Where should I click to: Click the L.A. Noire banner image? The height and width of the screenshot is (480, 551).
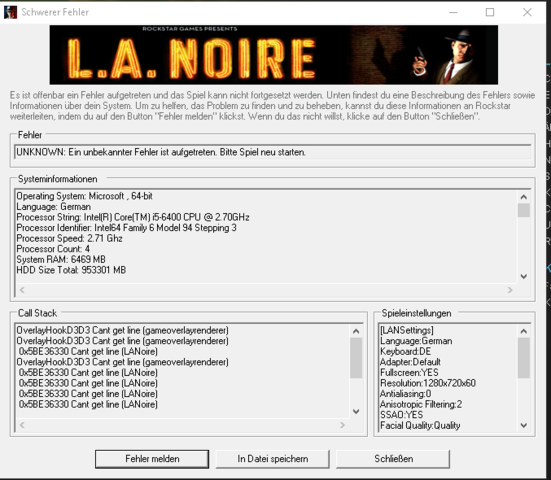(274, 55)
